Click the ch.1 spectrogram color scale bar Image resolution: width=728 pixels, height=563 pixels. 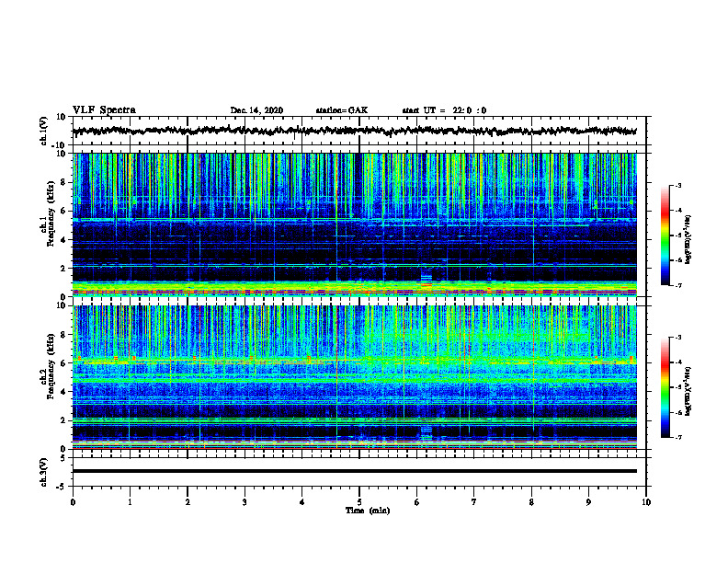pos(665,236)
